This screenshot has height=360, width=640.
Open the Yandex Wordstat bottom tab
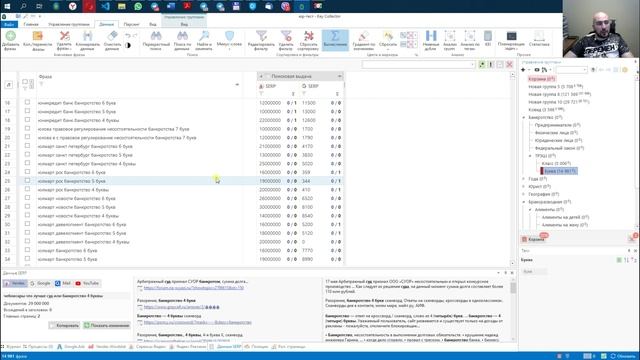pos(108,347)
